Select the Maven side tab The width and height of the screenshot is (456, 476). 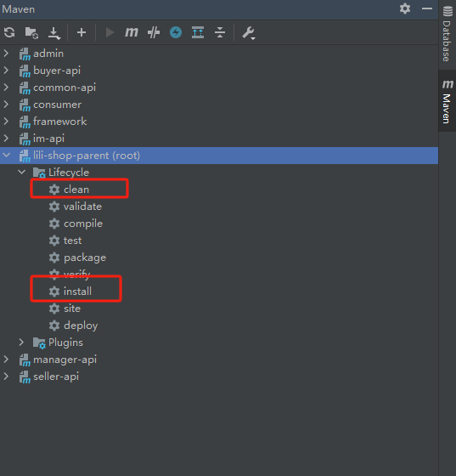448,101
